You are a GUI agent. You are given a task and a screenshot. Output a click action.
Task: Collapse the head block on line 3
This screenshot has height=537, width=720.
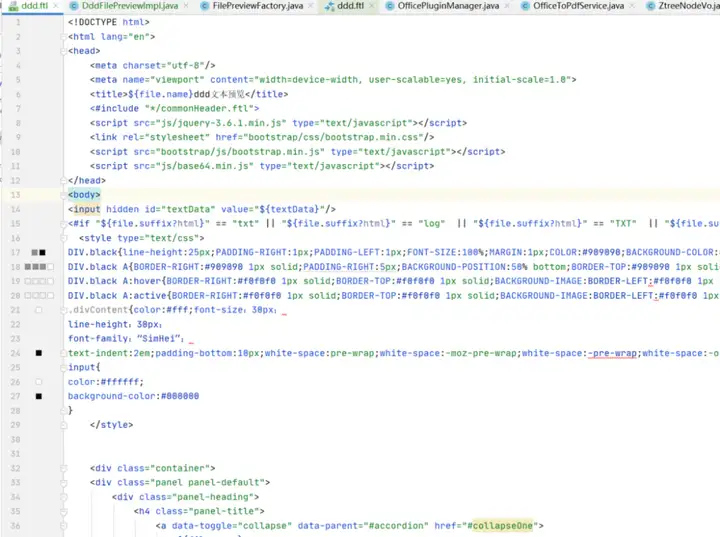[63, 51]
